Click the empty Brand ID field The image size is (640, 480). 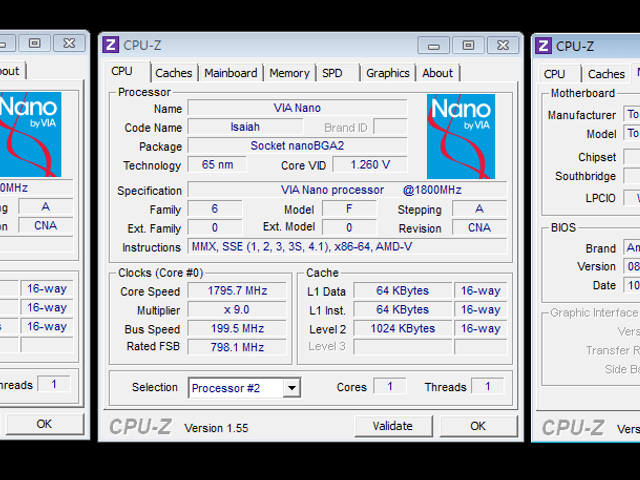391,127
